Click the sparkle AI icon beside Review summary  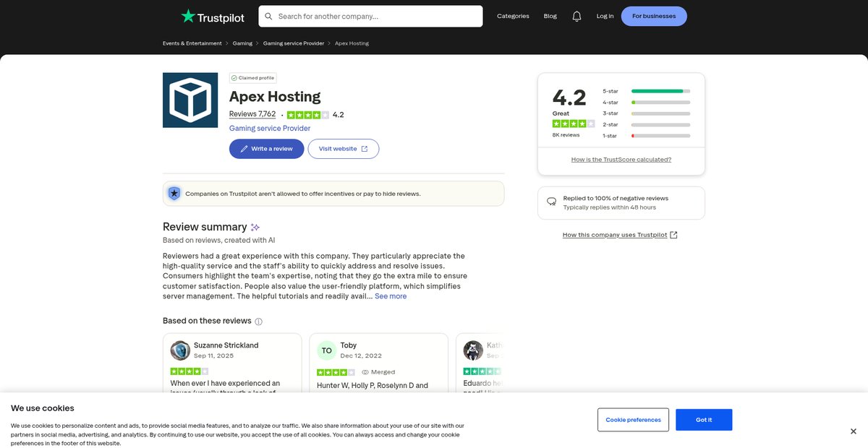[x=255, y=227]
